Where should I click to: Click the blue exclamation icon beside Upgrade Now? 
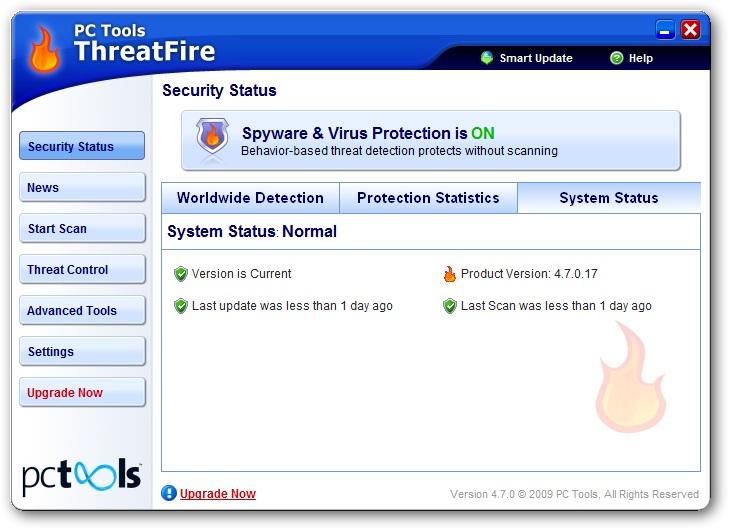point(169,493)
